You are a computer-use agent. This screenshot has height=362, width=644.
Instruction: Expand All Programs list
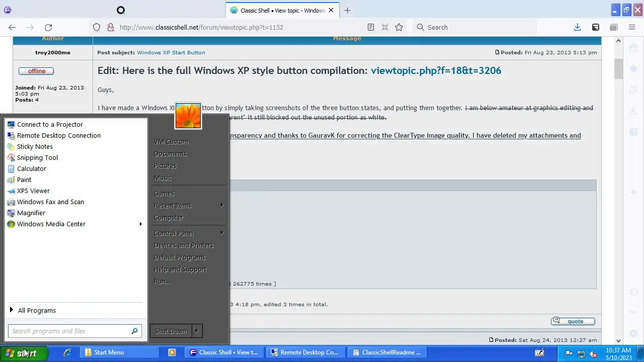75,310
